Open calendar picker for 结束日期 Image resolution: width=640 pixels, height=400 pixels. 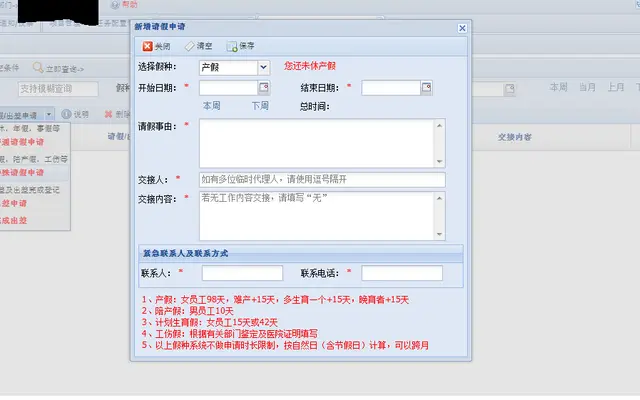426,88
